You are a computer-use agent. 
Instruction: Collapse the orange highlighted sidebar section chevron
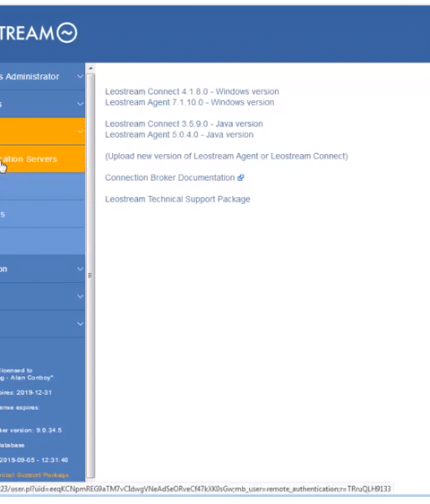[80, 131]
